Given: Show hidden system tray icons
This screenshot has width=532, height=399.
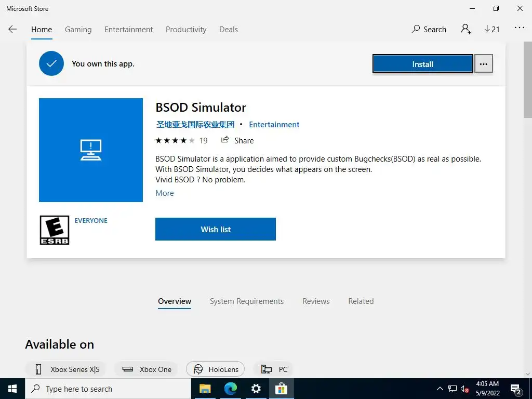Looking at the screenshot, I should coord(440,389).
